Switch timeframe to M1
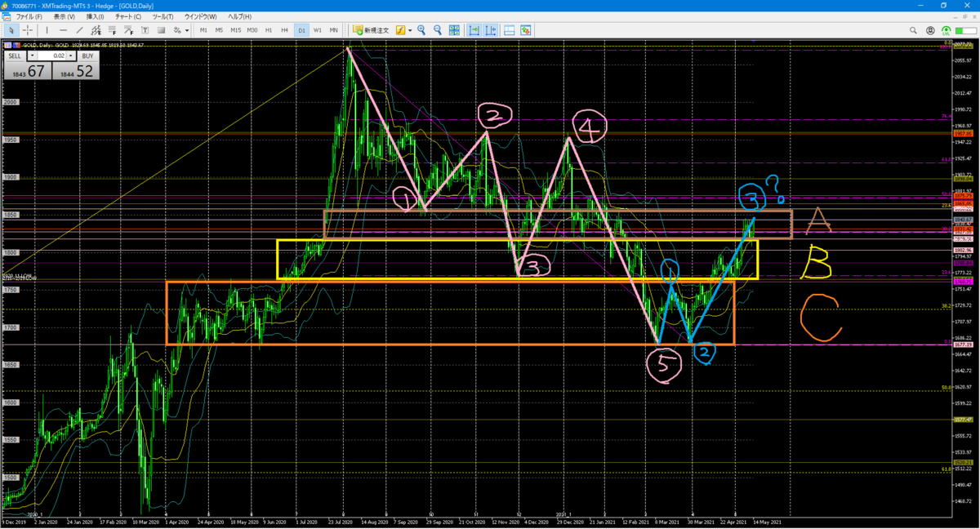Viewport: 980px width, 529px height. tap(203, 30)
